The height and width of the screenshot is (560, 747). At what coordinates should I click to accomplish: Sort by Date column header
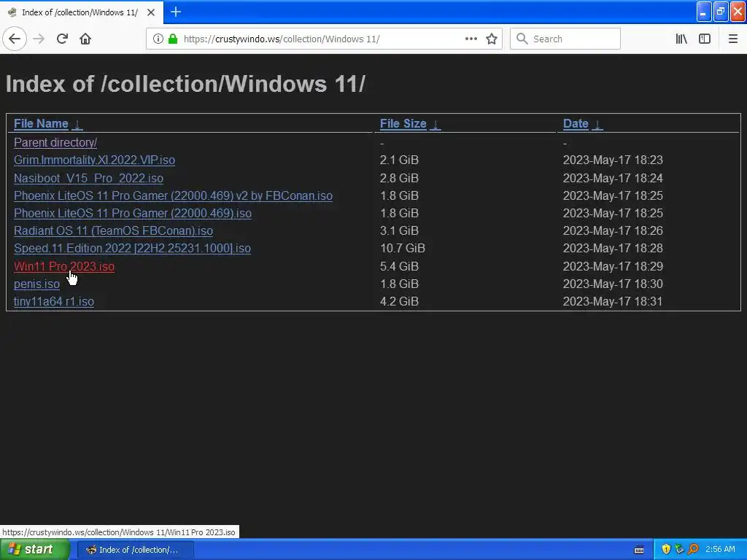coord(576,123)
